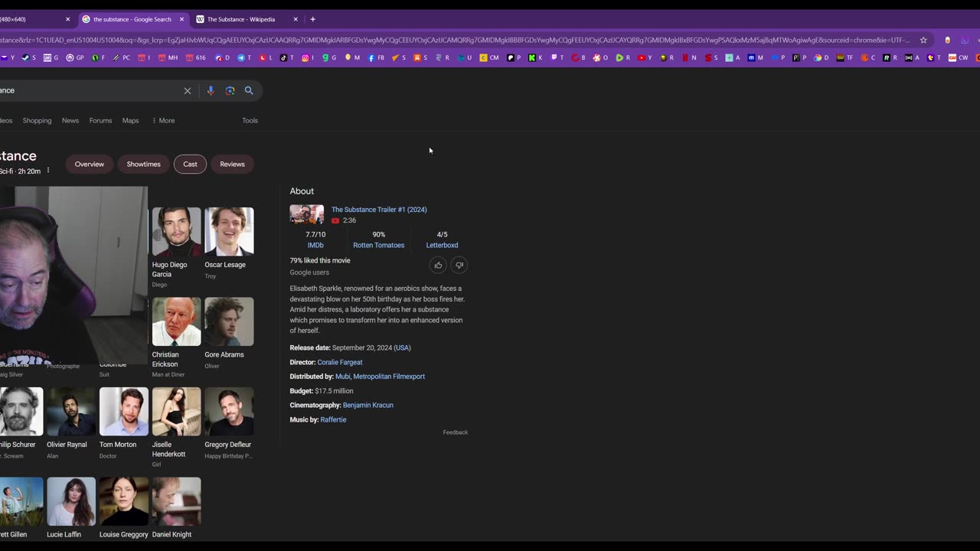Bookmark this page with the star icon
Screen dimensions: 980x551
pos(923,40)
